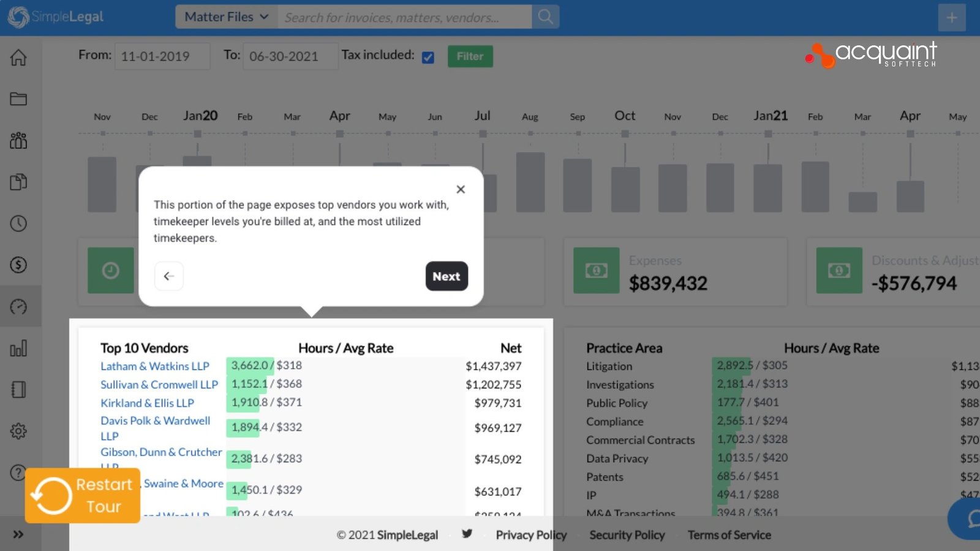The width and height of the screenshot is (980, 551).
Task: Open the Security Policy link
Action: [627, 535]
